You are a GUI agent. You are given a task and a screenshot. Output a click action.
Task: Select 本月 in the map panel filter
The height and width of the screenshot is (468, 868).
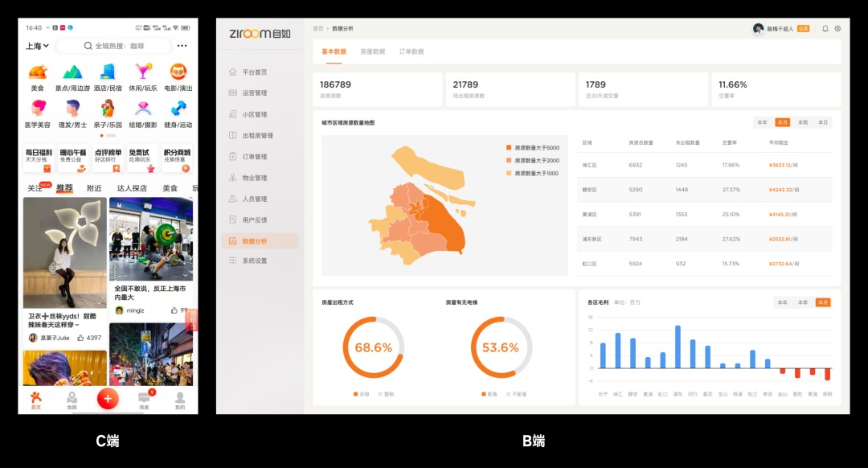click(782, 122)
